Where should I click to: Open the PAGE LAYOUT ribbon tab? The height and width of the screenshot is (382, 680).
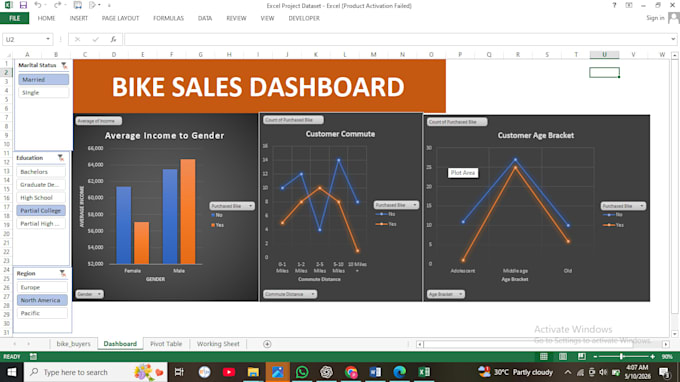pos(120,18)
